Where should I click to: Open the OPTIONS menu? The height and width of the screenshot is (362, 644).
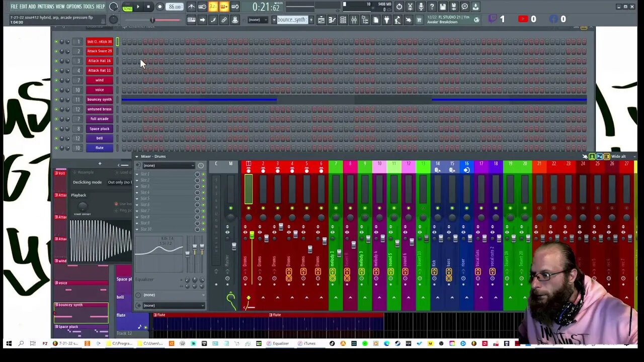coord(74,7)
